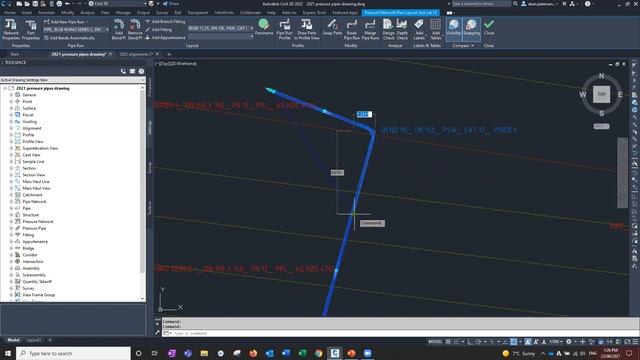The width and height of the screenshot is (640, 360).
Task: Click the Share button in title bar
Action: click(171, 4)
